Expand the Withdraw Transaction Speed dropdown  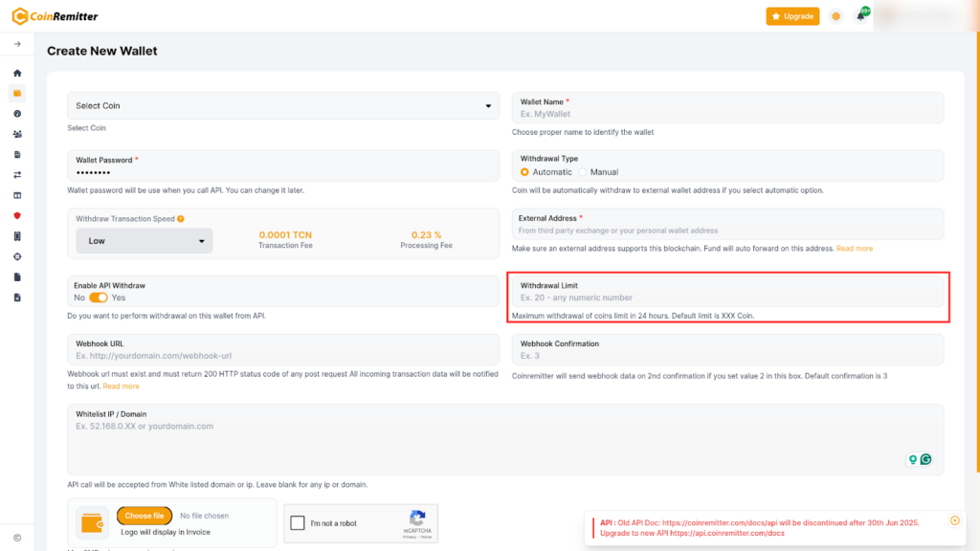145,241
